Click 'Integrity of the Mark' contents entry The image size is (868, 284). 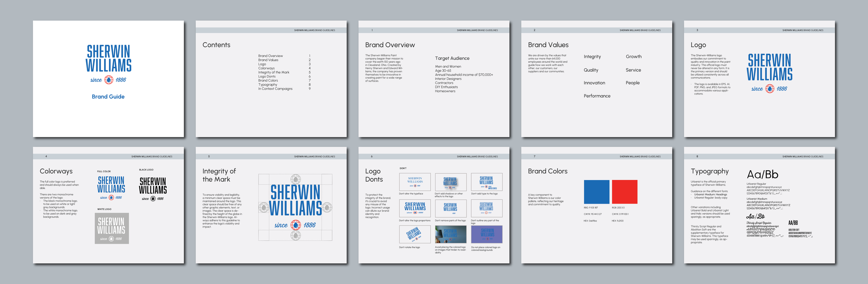274,72
